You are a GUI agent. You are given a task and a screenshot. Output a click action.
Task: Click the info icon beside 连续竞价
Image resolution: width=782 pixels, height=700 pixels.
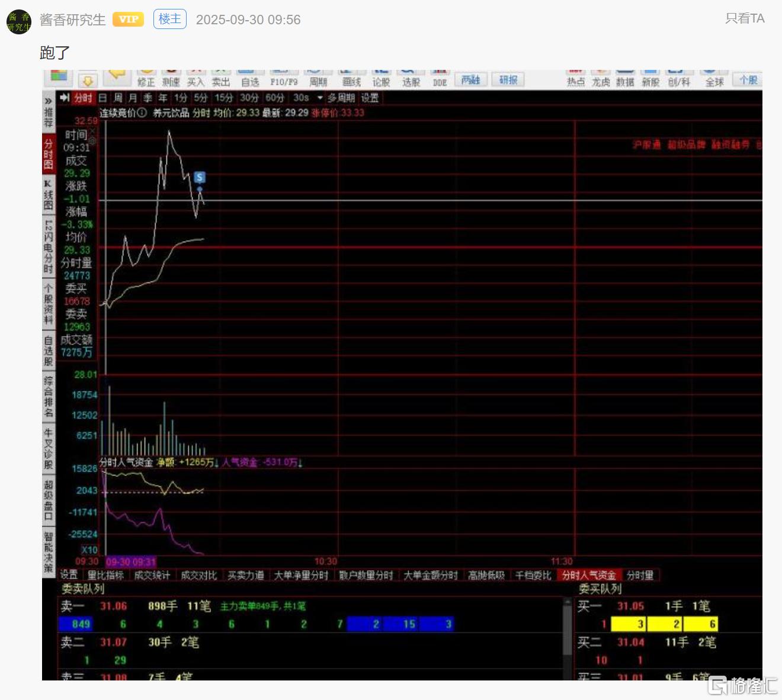[142, 113]
